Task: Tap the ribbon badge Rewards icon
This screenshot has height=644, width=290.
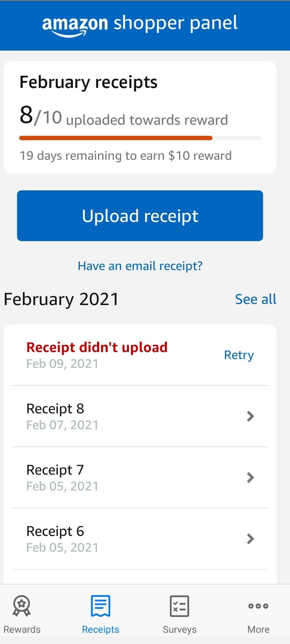Action: (x=21, y=606)
